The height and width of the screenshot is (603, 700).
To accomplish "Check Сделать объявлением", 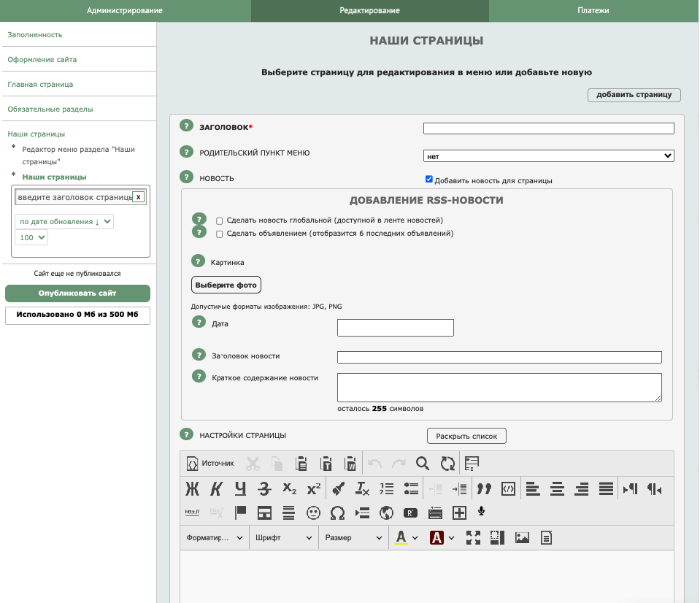I will (x=219, y=234).
